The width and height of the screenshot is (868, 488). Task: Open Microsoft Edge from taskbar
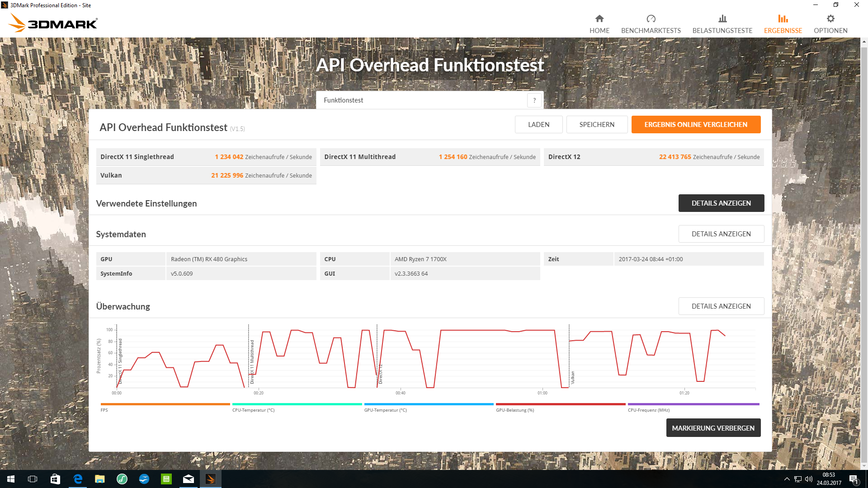click(78, 479)
